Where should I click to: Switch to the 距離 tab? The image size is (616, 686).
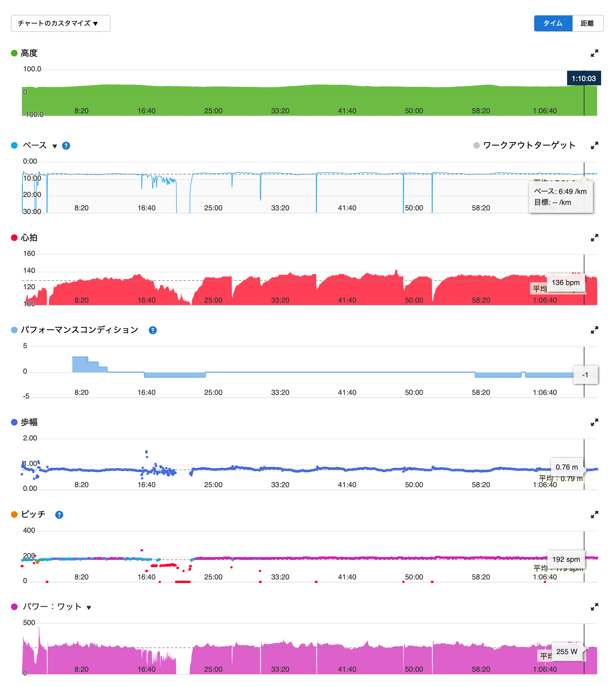588,23
